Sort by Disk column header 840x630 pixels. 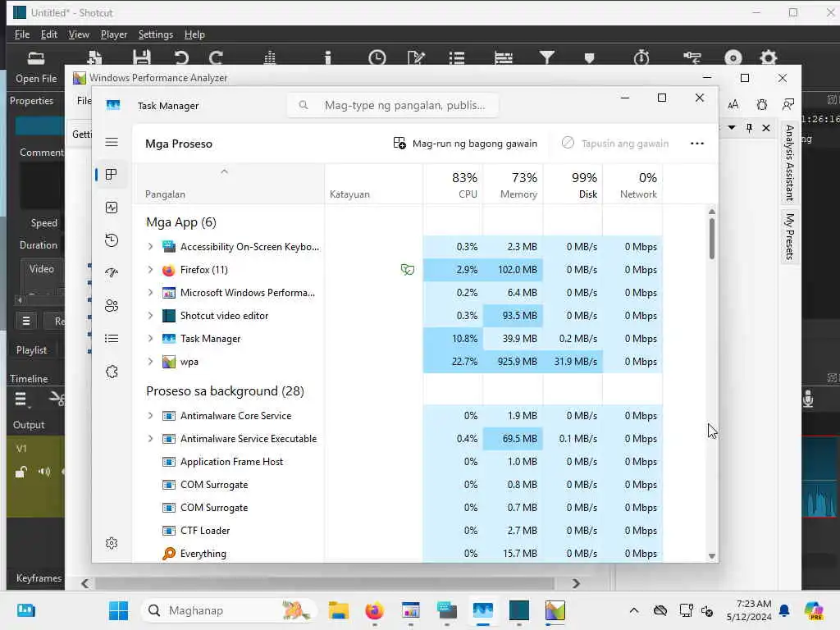[x=573, y=185]
